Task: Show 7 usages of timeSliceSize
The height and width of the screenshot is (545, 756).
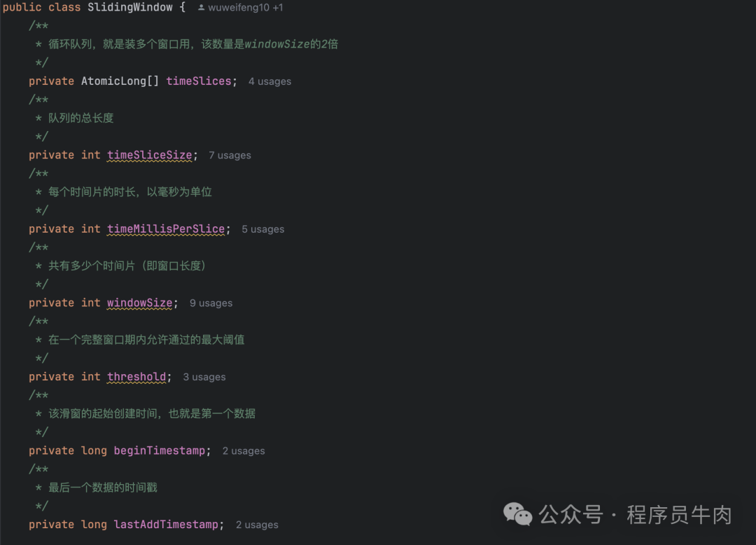Action: tap(230, 156)
